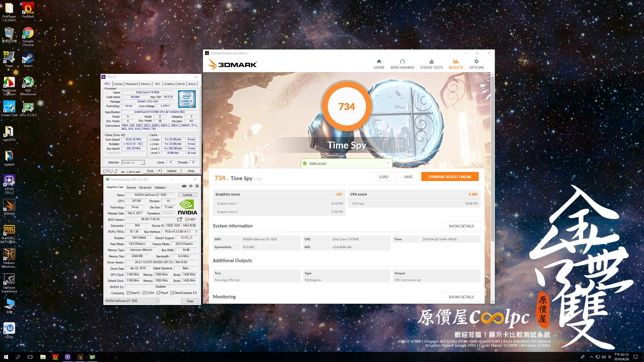Go to 3DMark HOME page

pyautogui.click(x=379, y=64)
